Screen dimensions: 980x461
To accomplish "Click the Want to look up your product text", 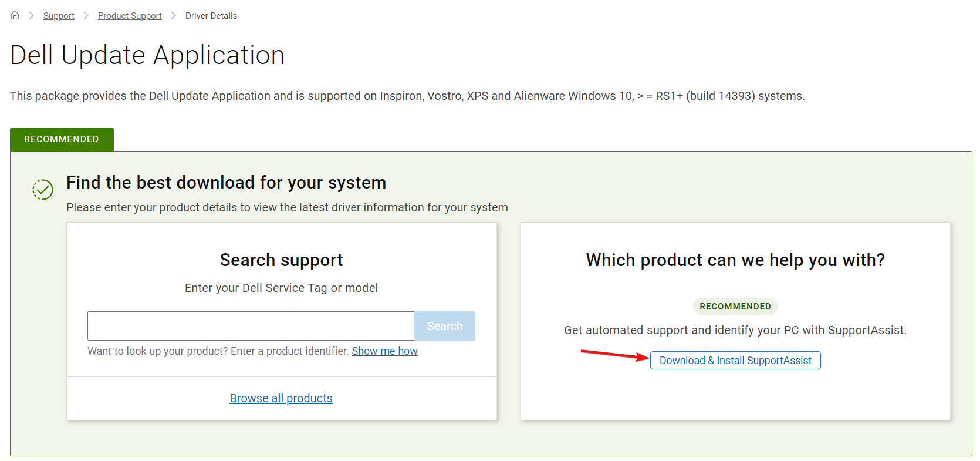I will pyautogui.click(x=218, y=351).
